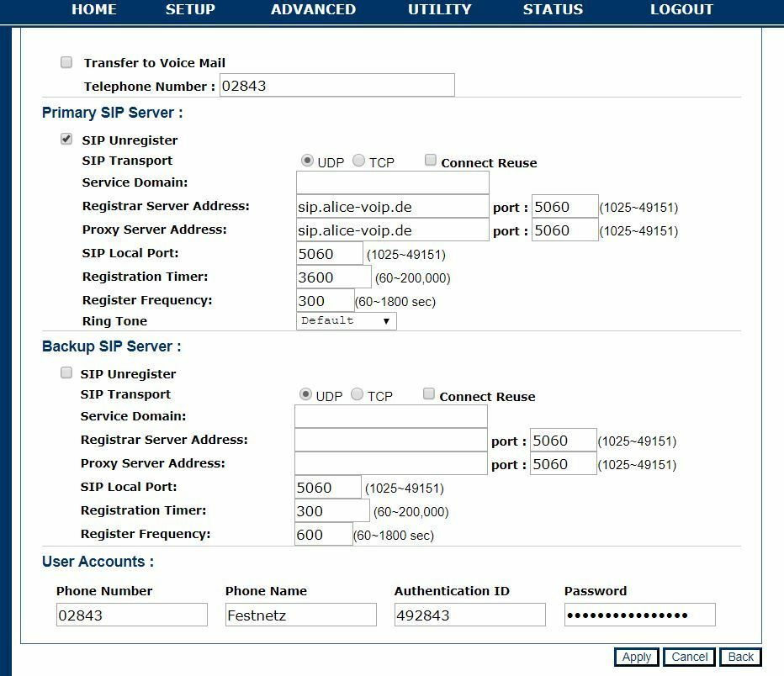Image resolution: width=784 pixels, height=676 pixels.
Task: Open the STATUS menu
Action: tap(553, 9)
